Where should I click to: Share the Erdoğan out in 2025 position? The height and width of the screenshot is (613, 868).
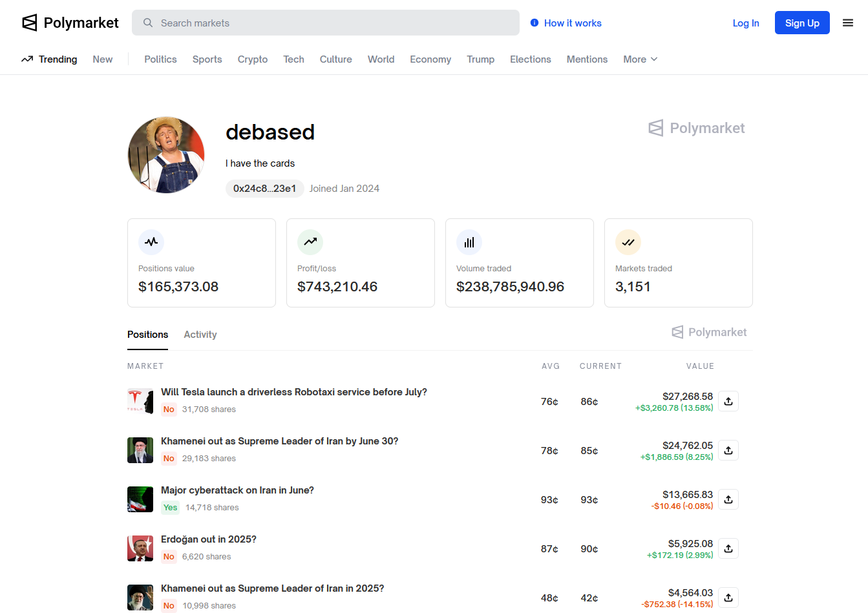[728, 548]
